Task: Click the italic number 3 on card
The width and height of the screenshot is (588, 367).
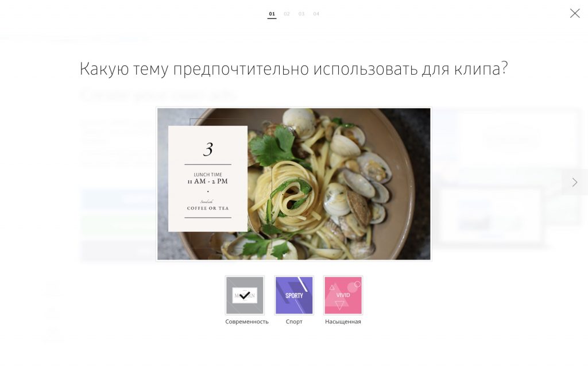Action: pos(208,149)
